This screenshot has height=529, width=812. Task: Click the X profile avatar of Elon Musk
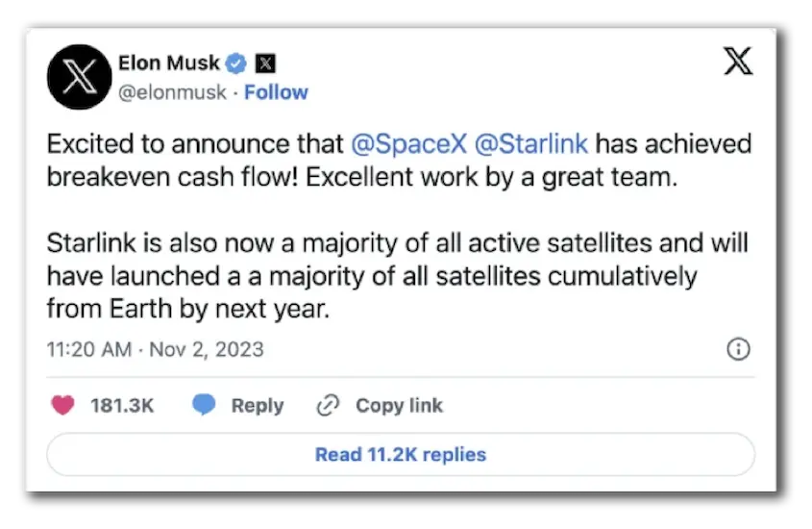[x=79, y=77]
